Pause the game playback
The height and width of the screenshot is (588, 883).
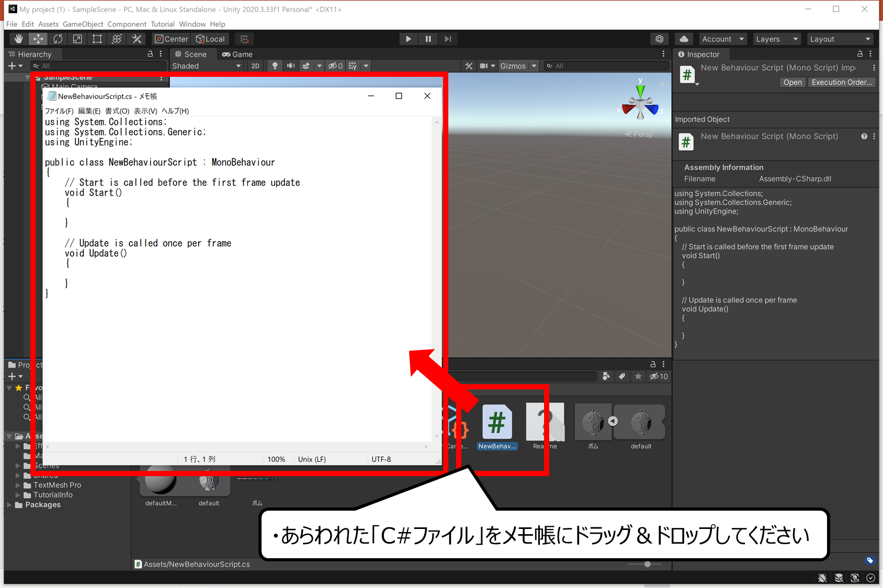428,39
